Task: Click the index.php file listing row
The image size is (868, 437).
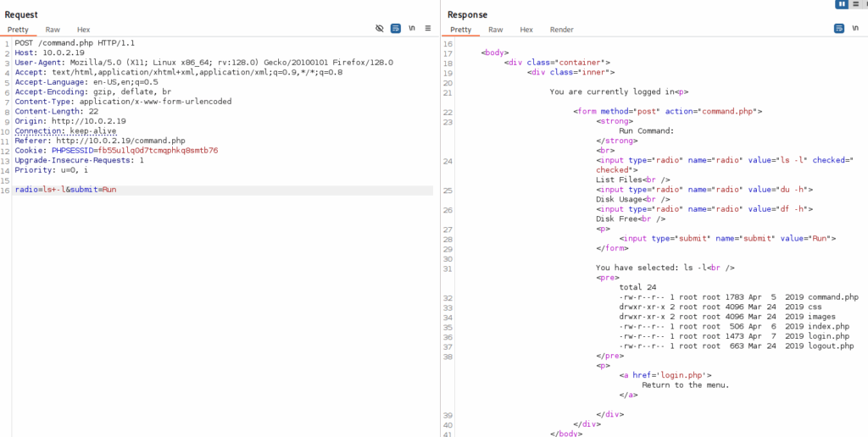Action: point(734,327)
